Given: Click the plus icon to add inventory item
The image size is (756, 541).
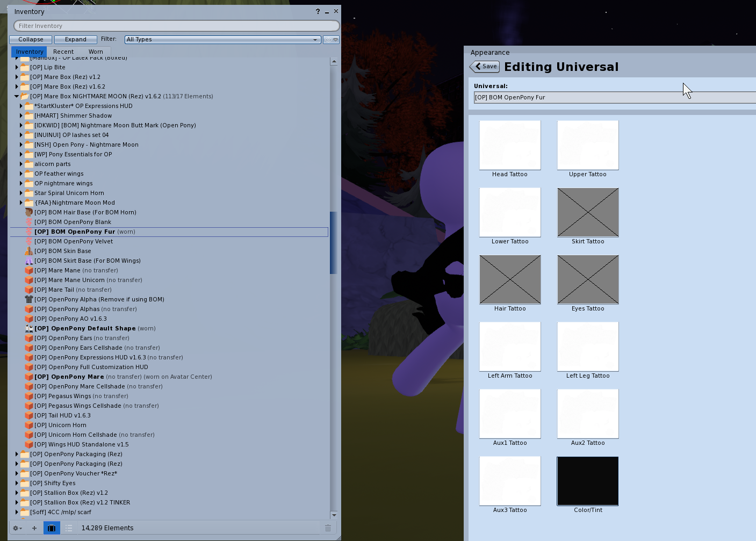Looking at the screenshot, I should (x=34, y=528).
